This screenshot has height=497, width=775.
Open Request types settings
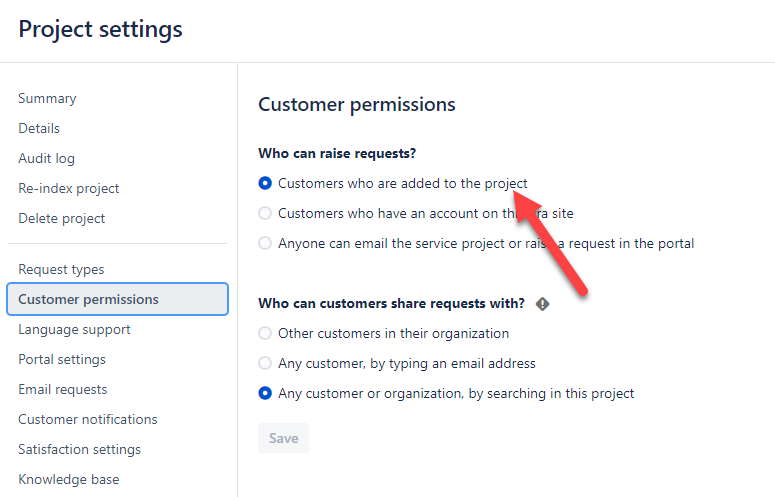(x=61, y=270)
